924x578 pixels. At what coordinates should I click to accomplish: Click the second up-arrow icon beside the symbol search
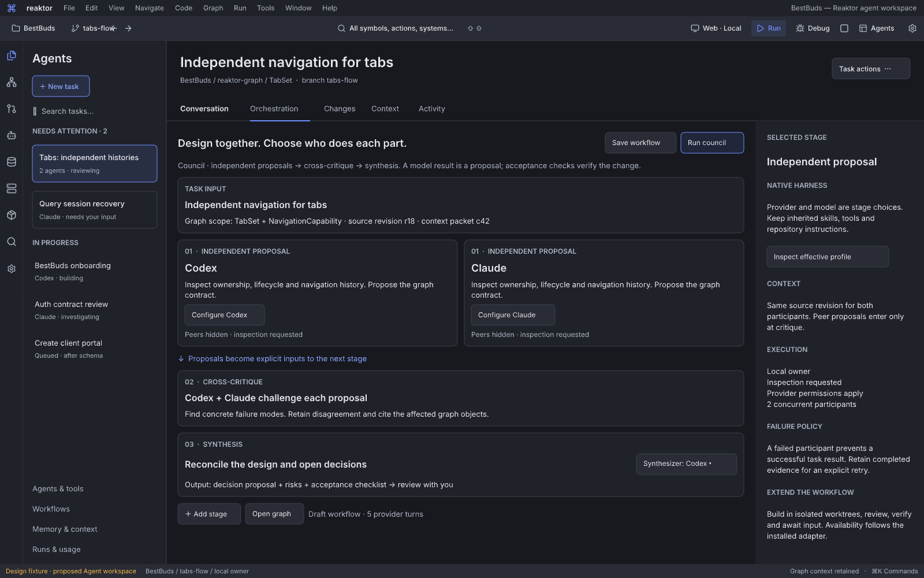coord(479,28)
